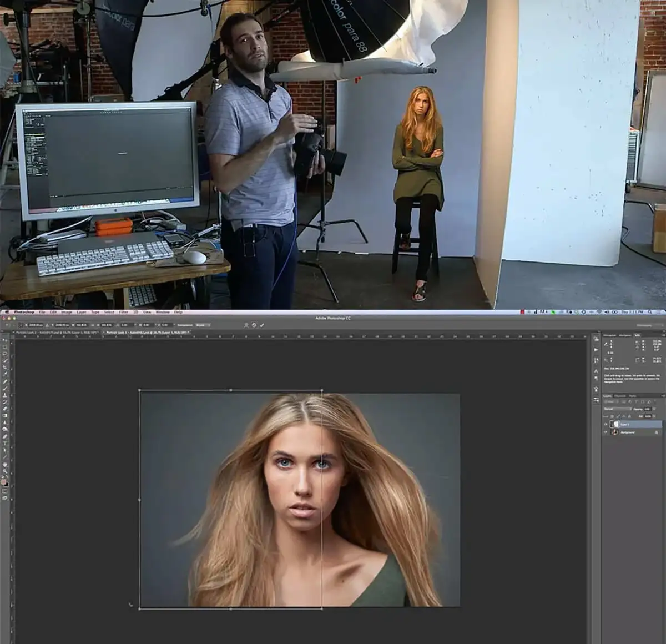
Task: Select the Hand tool
Action: pyautogui.click(x=5, y=464)
